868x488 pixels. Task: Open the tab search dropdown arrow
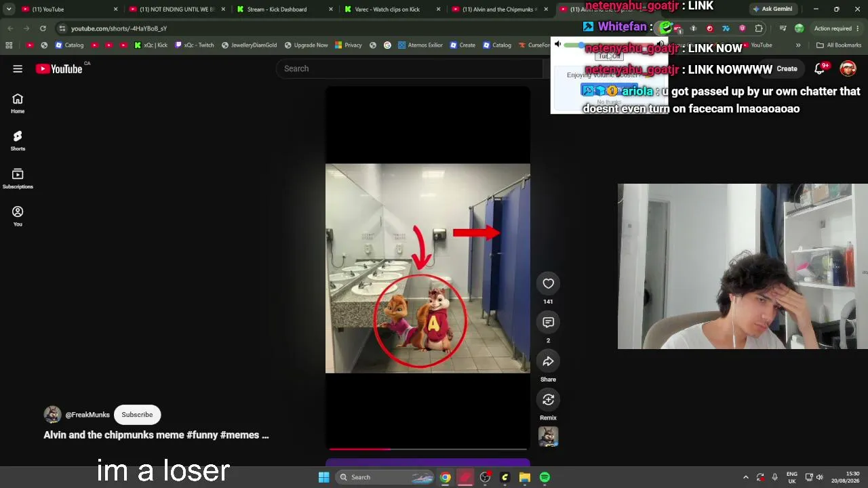pyautogui.click(x=9, y=9)
